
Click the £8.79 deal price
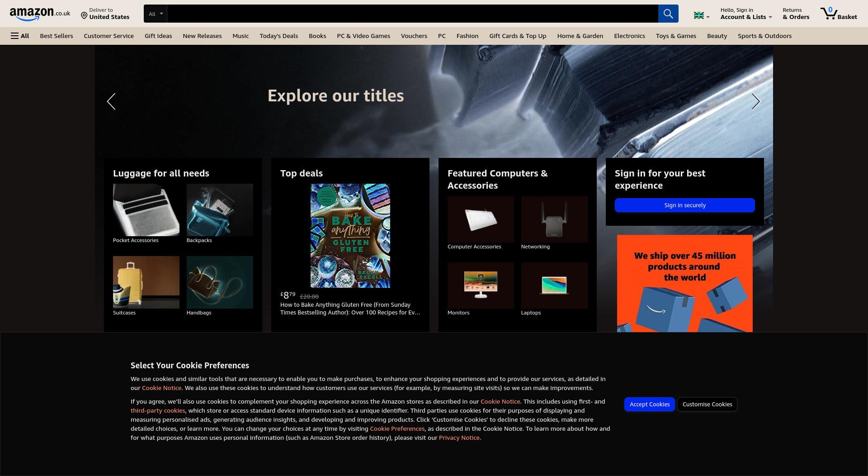[288, 295]
